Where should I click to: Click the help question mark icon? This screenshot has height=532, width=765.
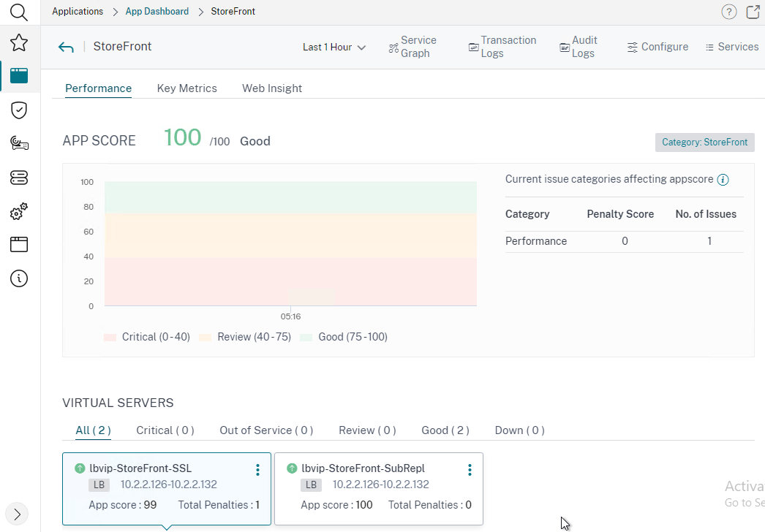click(x=729, y=12)
